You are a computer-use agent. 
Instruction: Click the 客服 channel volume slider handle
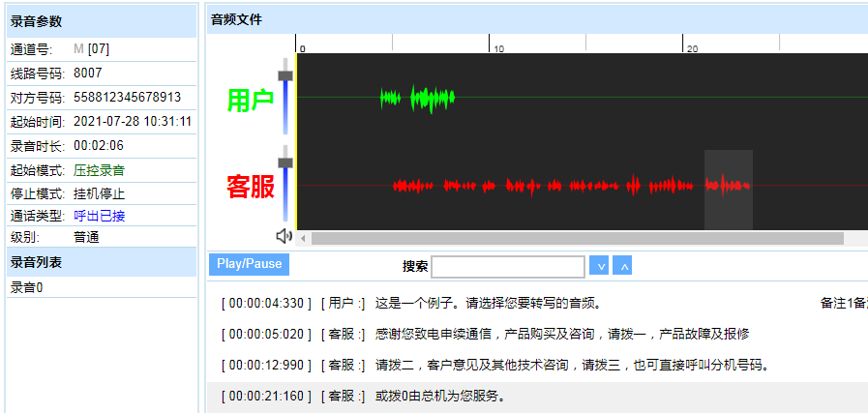click(285, 162)
